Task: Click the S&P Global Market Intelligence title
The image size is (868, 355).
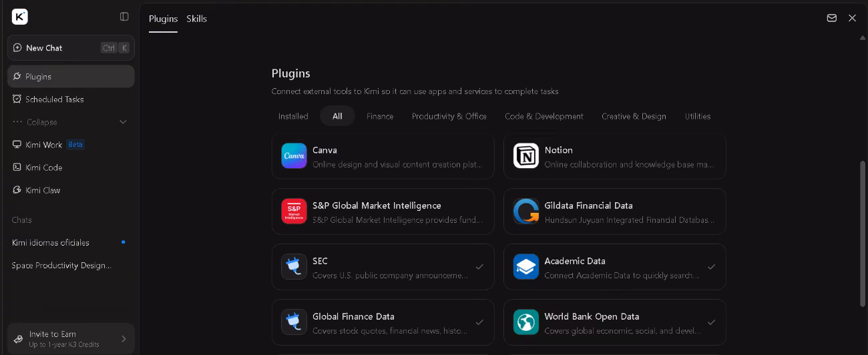Action: [x=377, y=206]
